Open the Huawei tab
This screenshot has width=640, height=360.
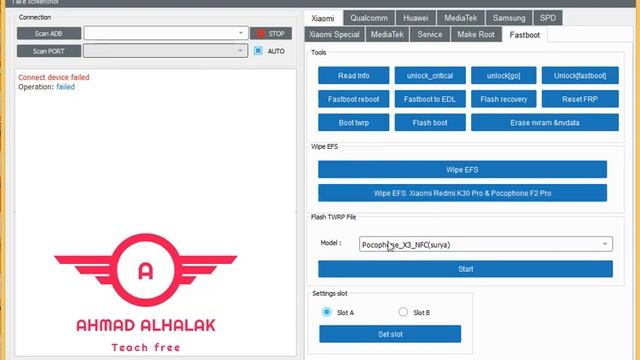pyautogui.click(x=416, y=18)
